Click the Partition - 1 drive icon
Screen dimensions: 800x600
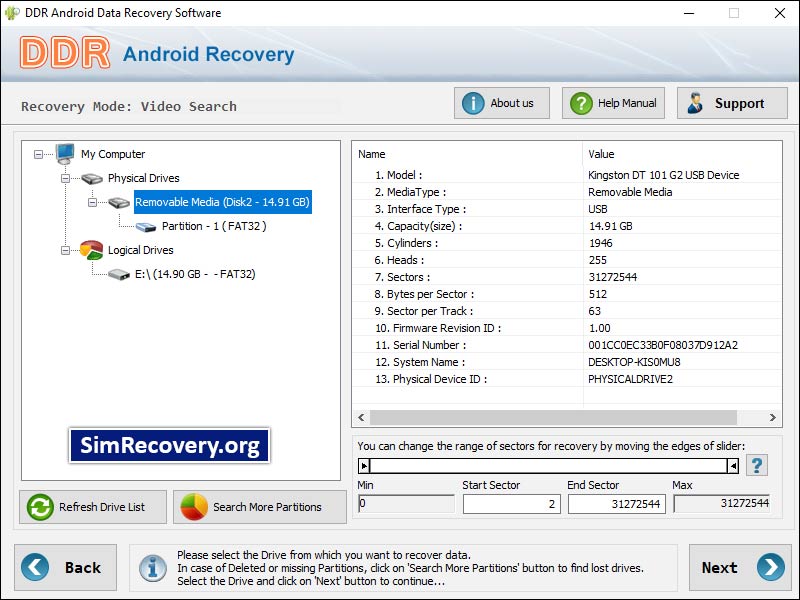(146, 227)
